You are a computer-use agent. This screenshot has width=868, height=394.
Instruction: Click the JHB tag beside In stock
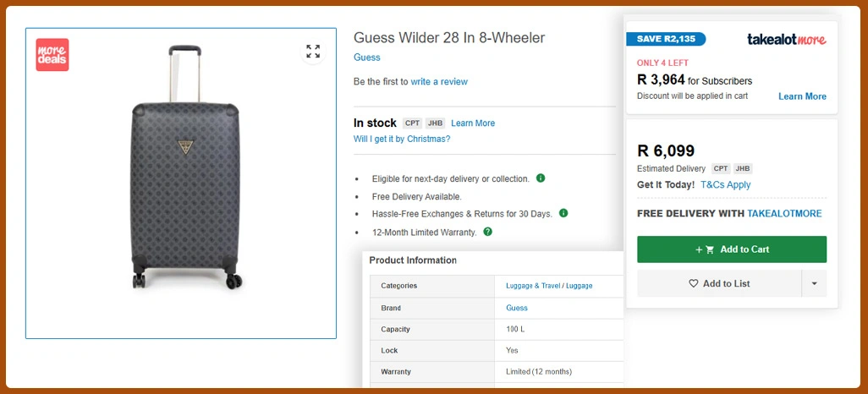click(435, 123)
